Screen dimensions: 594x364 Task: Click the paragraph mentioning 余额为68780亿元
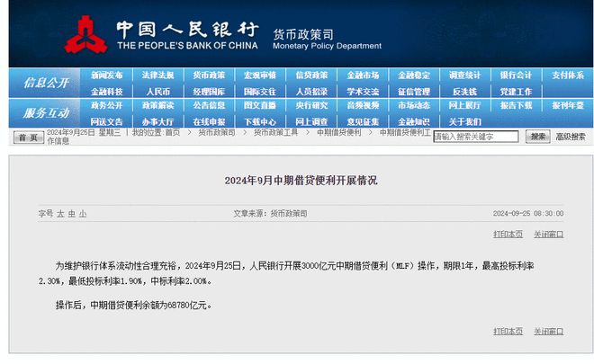pos(134,305)
